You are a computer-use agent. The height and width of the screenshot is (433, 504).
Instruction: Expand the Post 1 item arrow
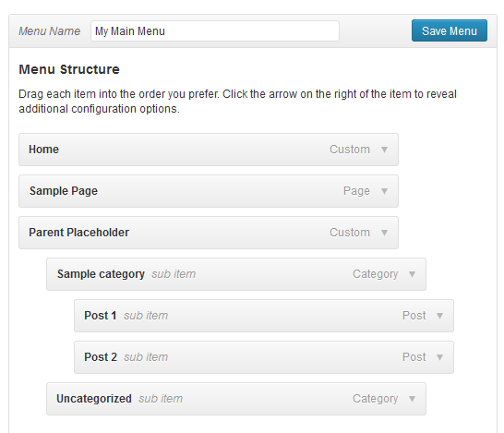439,316
